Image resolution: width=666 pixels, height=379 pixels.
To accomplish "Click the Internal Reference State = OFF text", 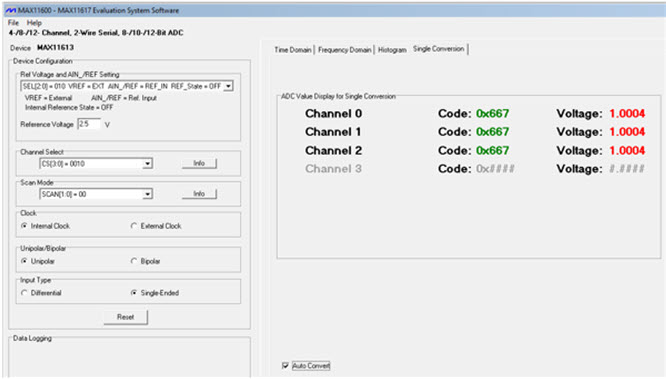I will coord(69,107).
